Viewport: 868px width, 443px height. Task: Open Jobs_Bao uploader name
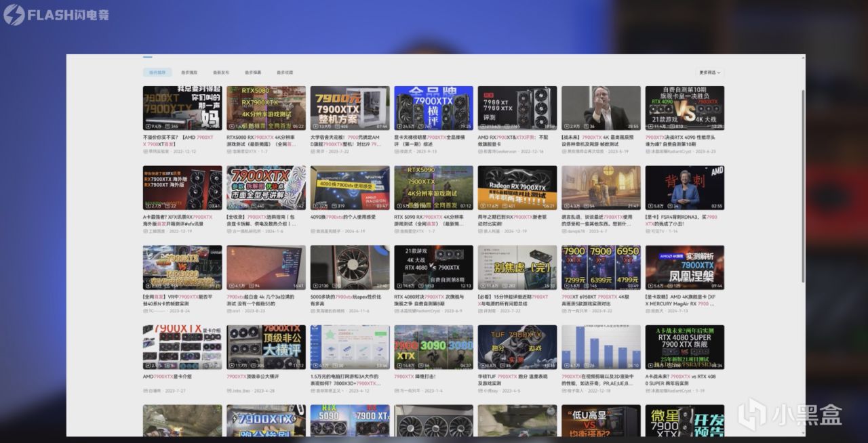pos(241,391)
